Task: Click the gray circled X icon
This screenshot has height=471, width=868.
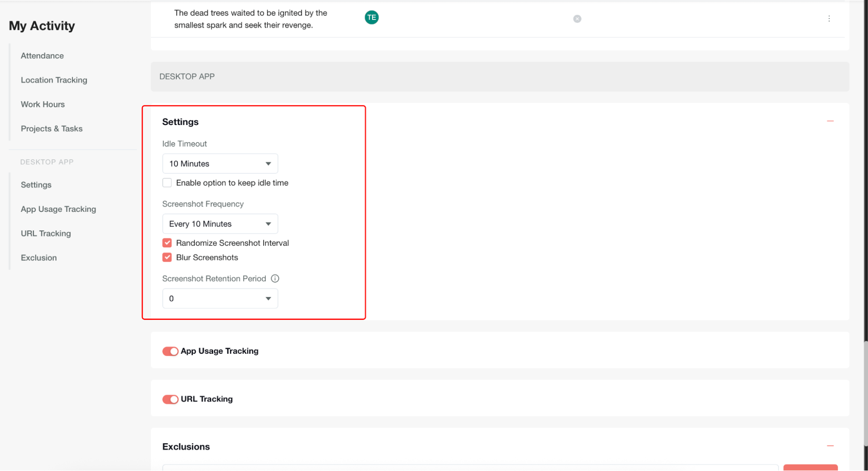Action: click(x=577, y=19)
